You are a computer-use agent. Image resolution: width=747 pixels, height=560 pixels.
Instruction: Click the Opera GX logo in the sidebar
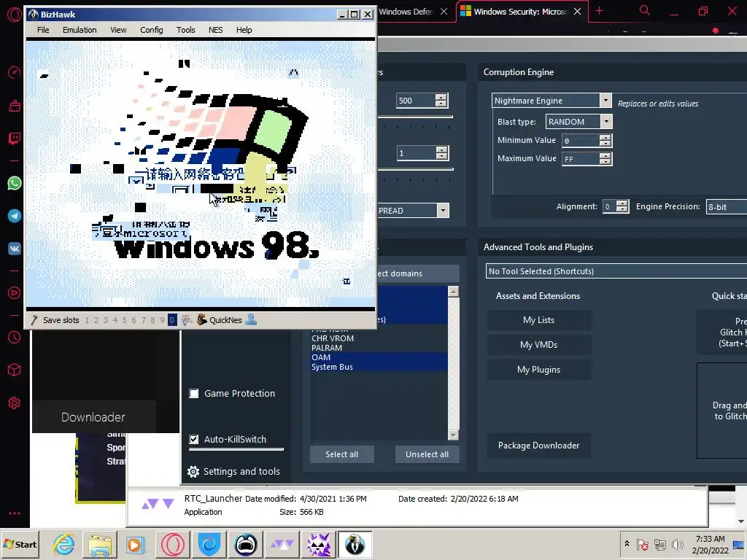[15, 15]
